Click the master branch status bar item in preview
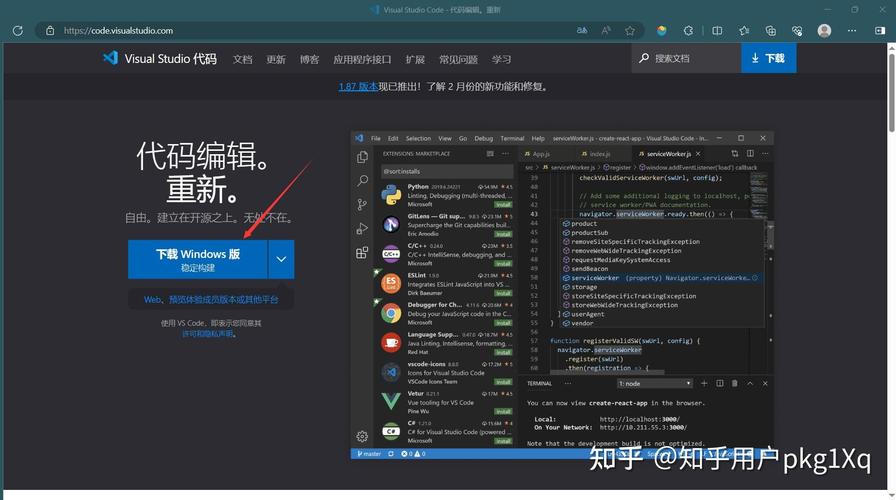 (x=369, y=454)
